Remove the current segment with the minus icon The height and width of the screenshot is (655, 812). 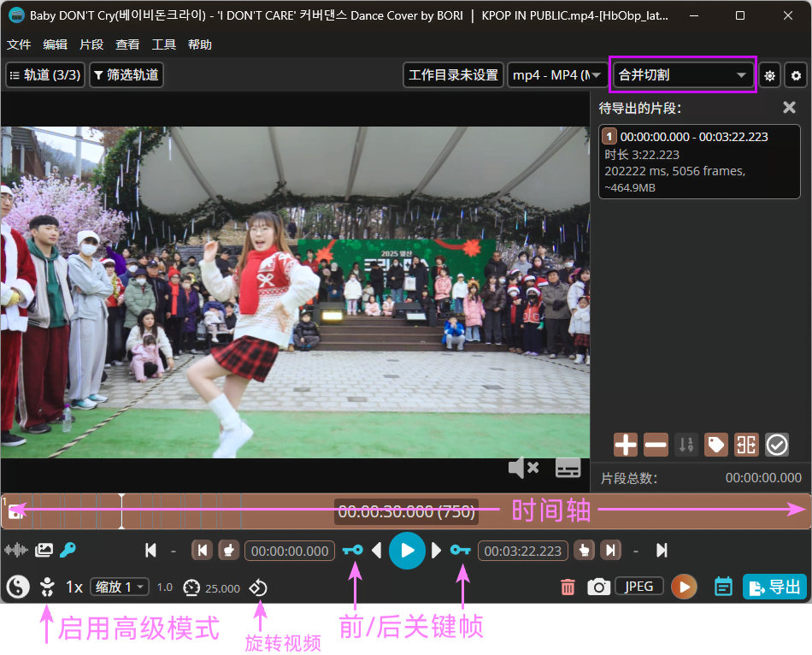click(x=656, y=445)
